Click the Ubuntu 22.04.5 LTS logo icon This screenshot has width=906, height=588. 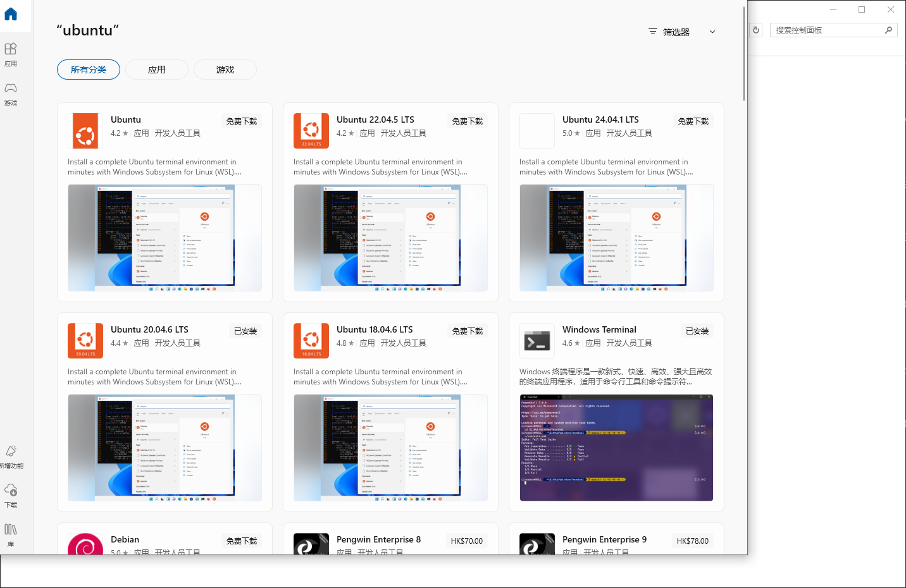pos(311,131)
